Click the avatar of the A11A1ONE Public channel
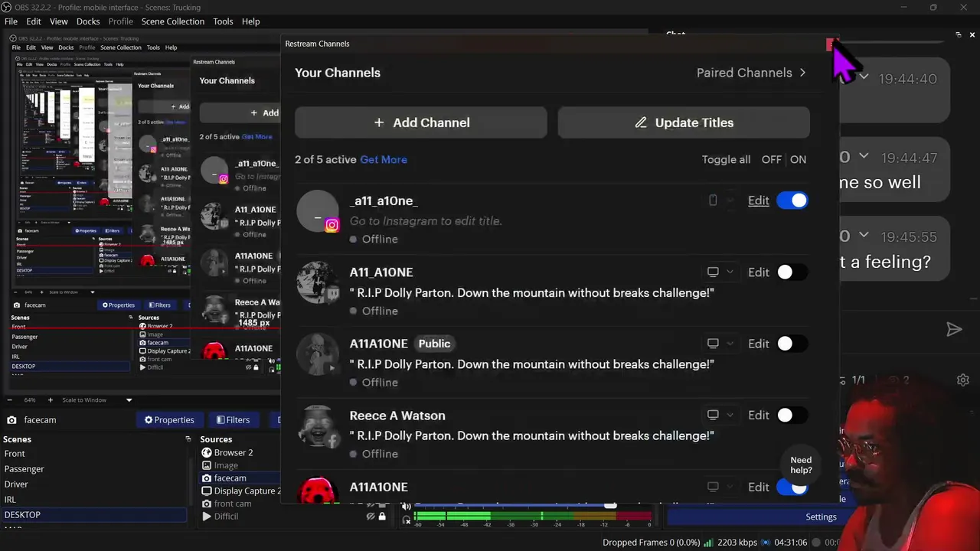The height and width of the screenshot is (551, 980). pyautogui.click(x=318, y=354)
